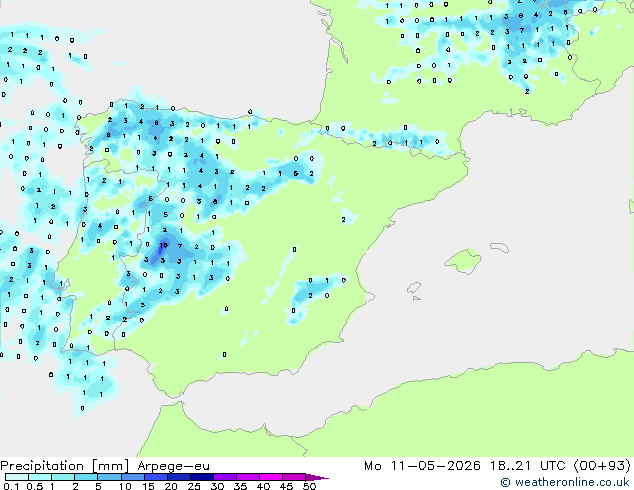
Task: Click the 25–30 mm dark blue legend swatch
Action: 202,477
